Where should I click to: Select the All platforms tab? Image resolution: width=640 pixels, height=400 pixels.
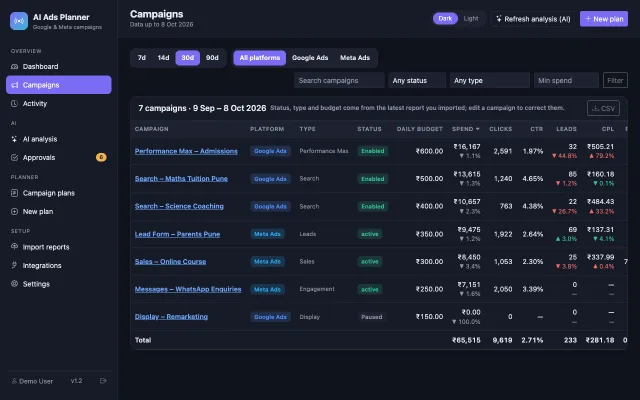[x=260, y=58]
